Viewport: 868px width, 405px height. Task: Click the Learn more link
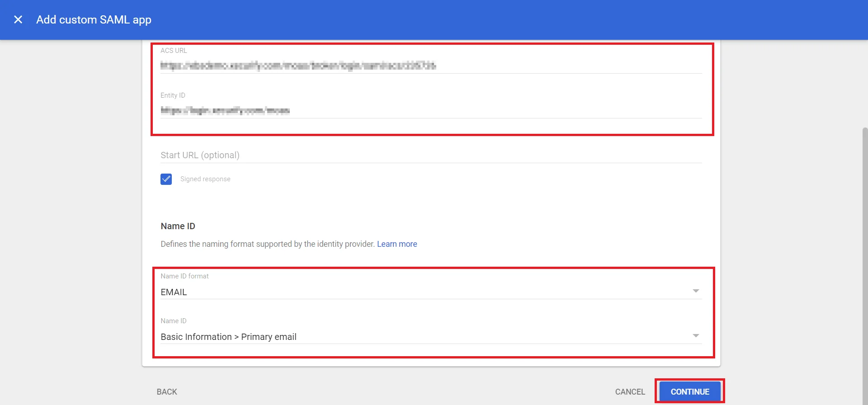397,244
